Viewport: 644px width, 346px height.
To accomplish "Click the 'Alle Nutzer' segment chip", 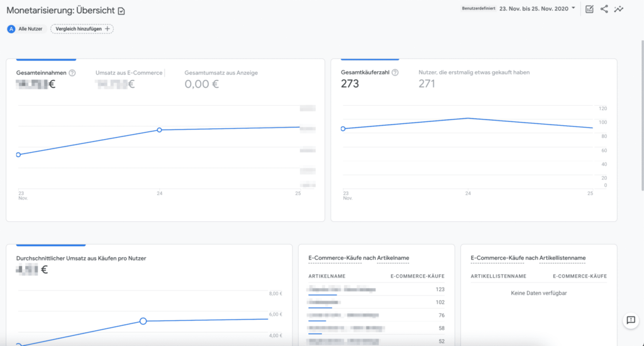I will (x=25, y=29).
